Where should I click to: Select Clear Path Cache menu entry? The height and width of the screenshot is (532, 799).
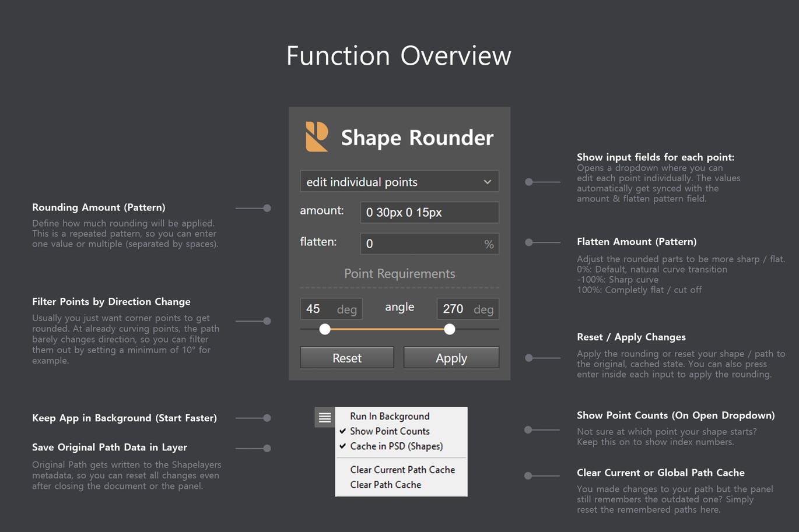point(386,484)
